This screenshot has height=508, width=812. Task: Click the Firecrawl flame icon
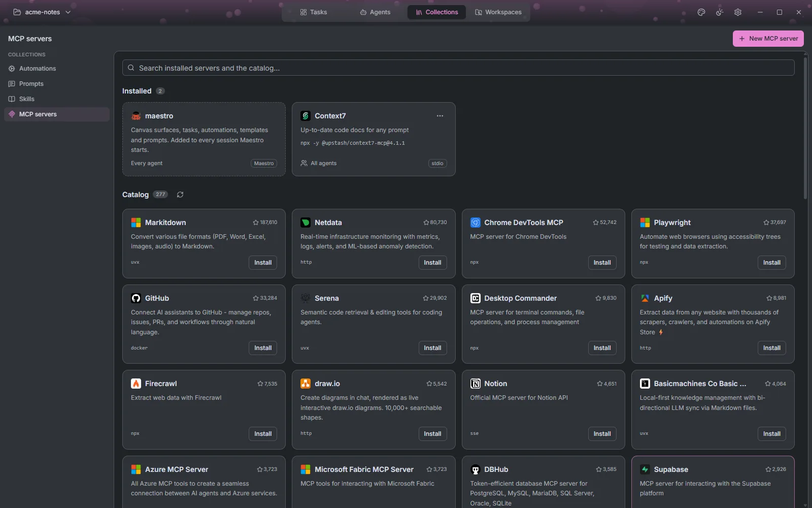click(x=136, y=384)
